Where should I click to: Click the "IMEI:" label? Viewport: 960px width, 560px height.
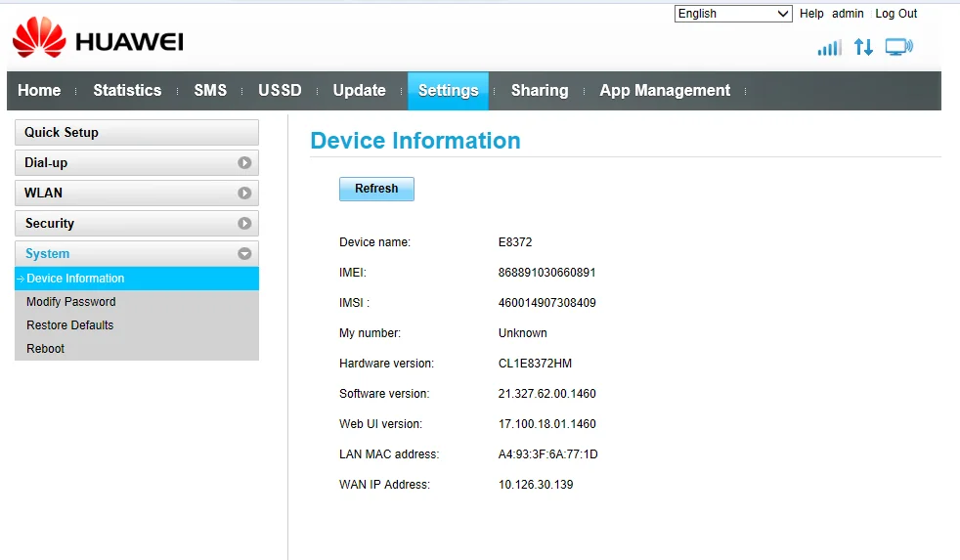(x=353, y=273)
